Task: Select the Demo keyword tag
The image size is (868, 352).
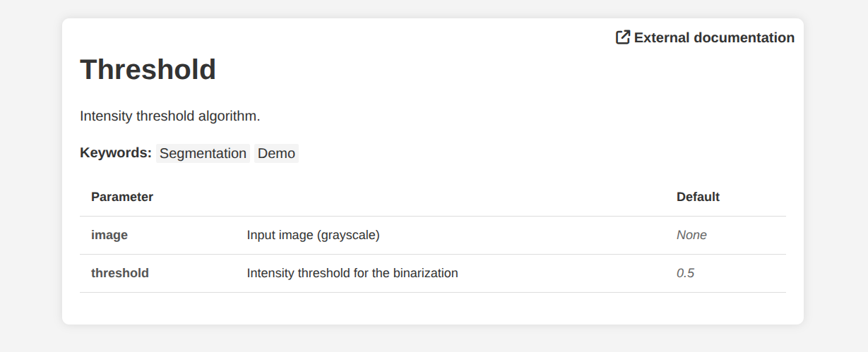Action: [x=276, y=153]
